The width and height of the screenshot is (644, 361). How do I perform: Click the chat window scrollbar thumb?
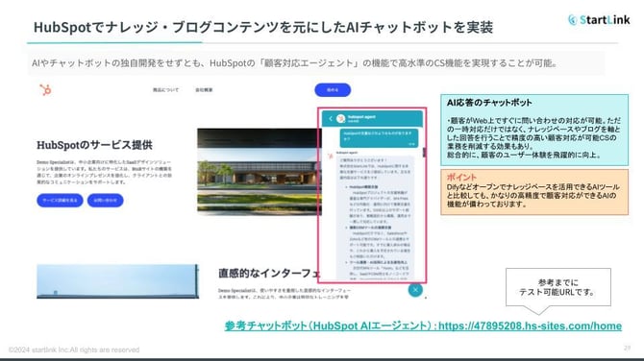pyautogui.click(x=424, y=153)
